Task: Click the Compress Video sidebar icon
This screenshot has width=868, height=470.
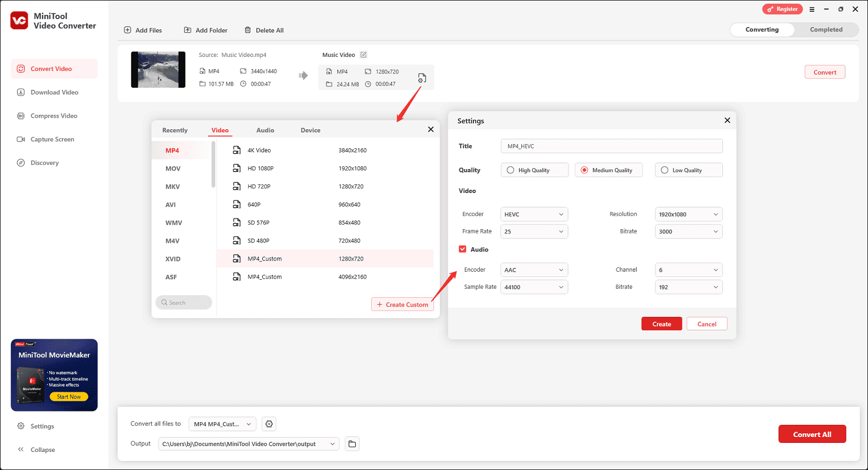Action: [x=21, y=116]
